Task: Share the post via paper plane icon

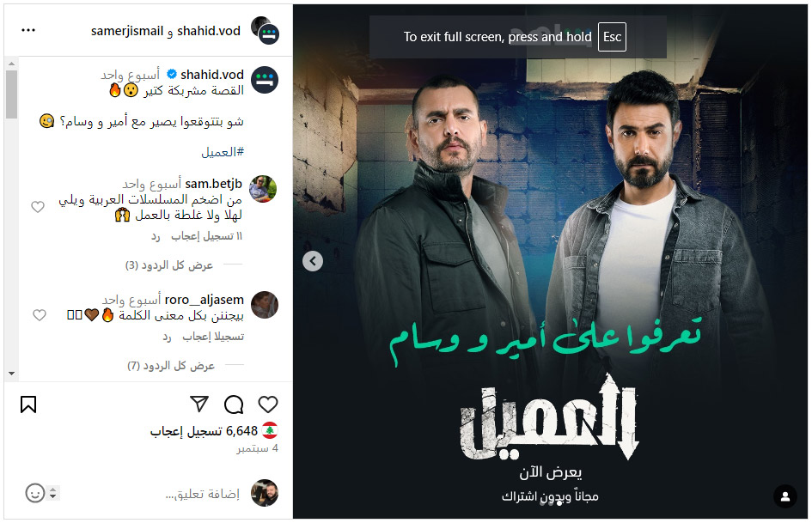Action: [x=199, y=404]
